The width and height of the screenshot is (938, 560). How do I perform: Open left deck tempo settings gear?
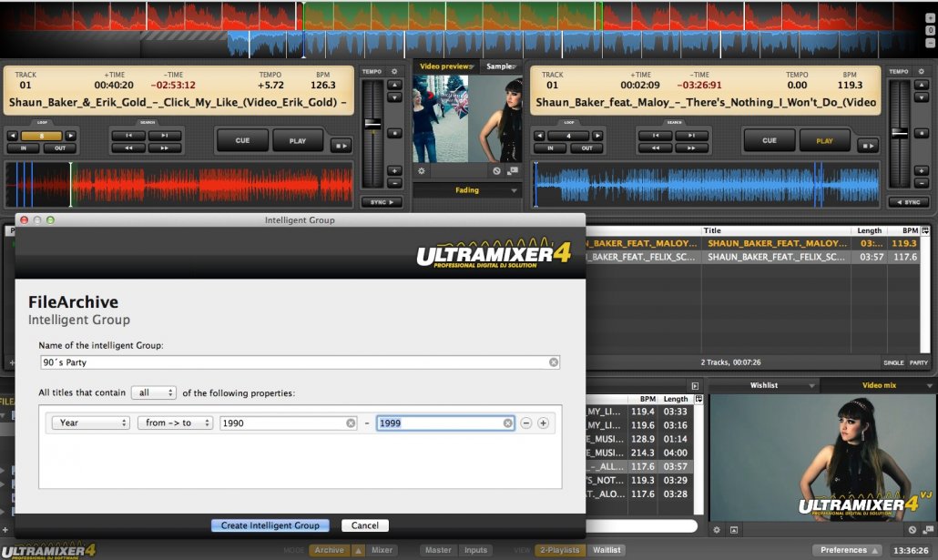pos(394,71)
